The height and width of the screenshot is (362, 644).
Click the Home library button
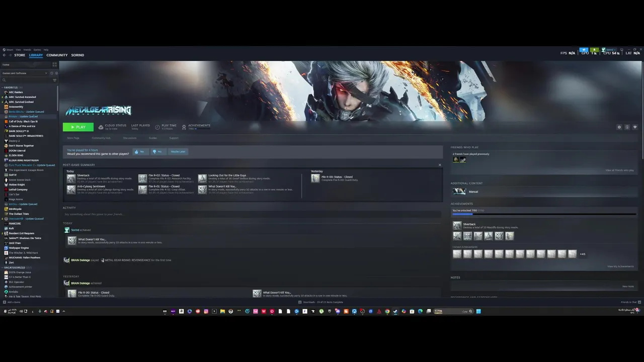point(25,65)
